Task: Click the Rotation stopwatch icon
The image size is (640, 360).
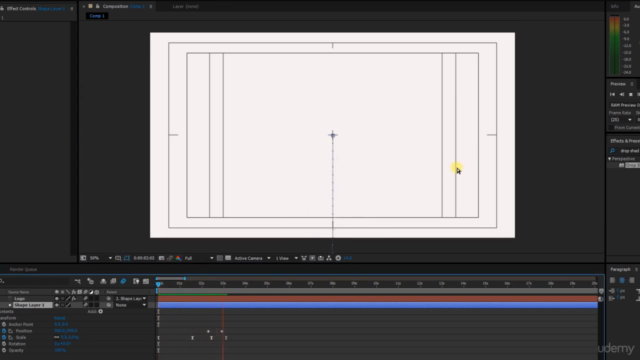Action: [x=4, y=344]
